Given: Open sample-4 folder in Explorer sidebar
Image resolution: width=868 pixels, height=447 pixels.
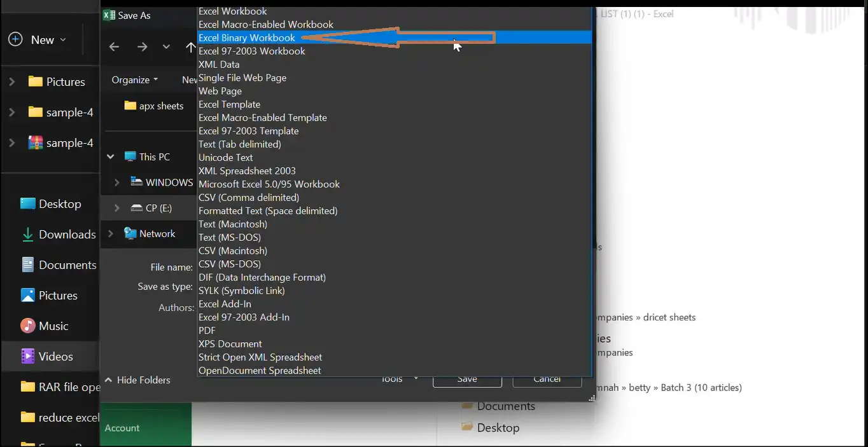Looking at the screenshot, I should click(x=61, y=113).
